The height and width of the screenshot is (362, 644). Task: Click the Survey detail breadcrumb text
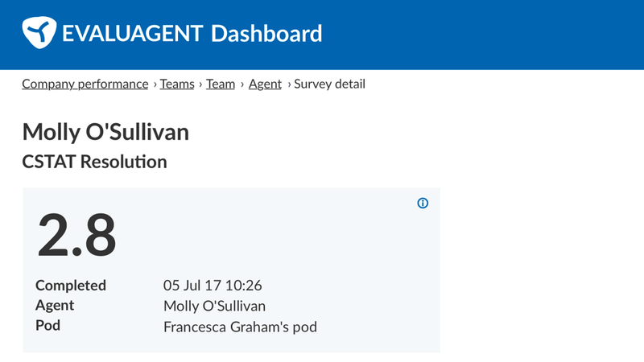330,84
